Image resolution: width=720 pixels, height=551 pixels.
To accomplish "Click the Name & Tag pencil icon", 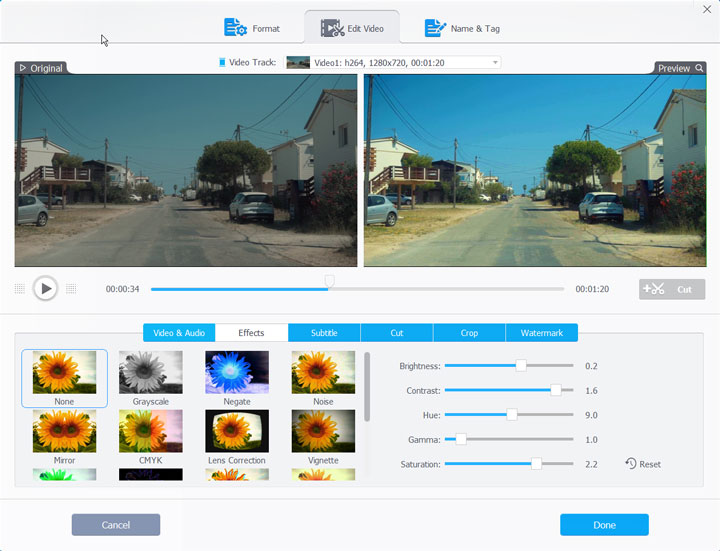I will pos(435,28).
